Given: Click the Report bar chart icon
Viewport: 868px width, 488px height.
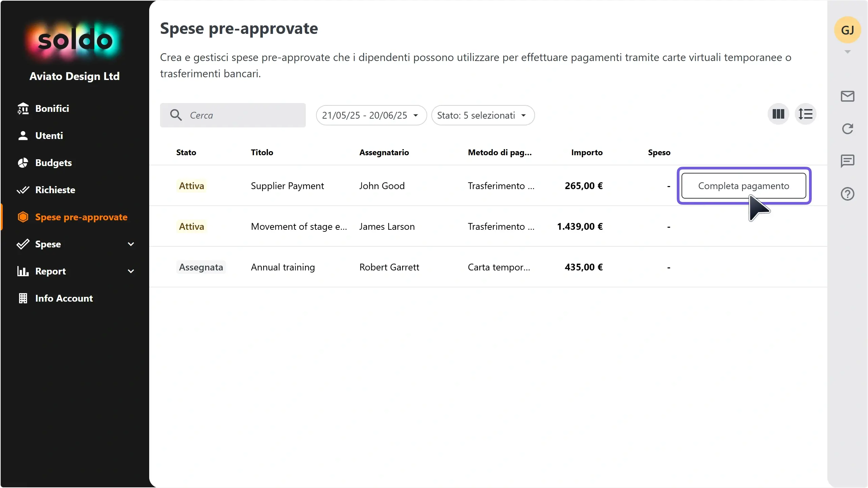Looking at the screenshot, I should pos(23,271).
